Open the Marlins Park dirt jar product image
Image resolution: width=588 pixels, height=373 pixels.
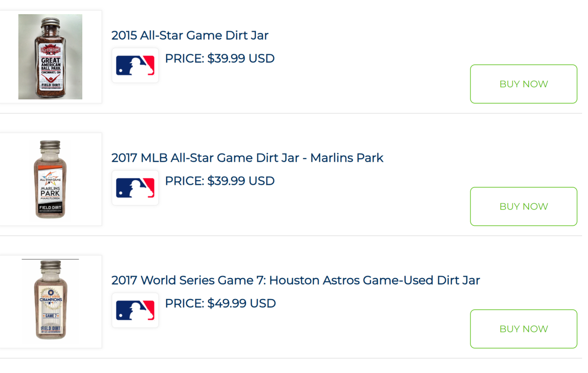tap(50, 179)
